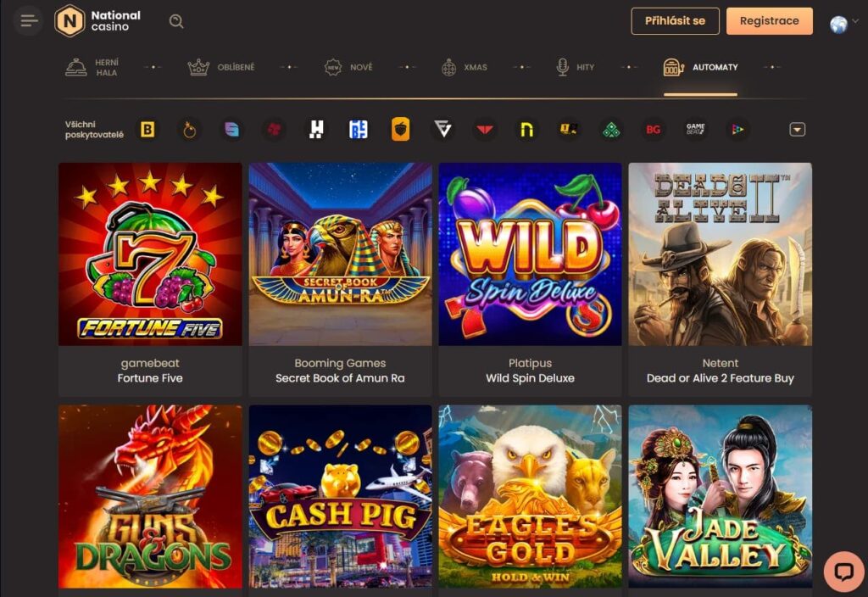This screenshot has height=597, width=868.
Task: Toggle the hamburger menu open
Action: [x=28, y=20]
